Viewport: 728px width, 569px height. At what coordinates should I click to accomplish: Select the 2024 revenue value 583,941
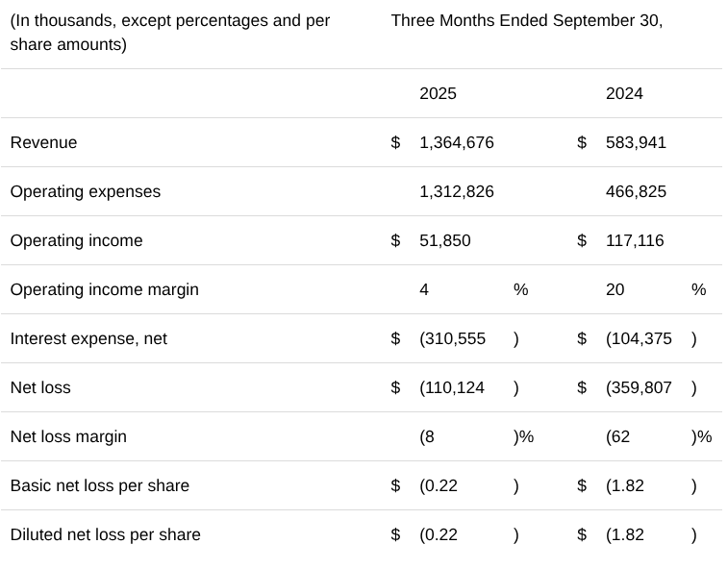coord(636,142)
